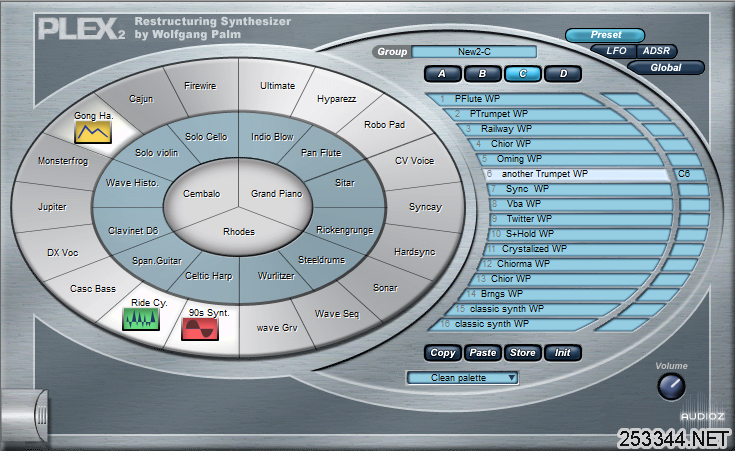735x451 pixels.
Task: Pick the Span.Guitar wave segment
Action: [x=157, y=261]
